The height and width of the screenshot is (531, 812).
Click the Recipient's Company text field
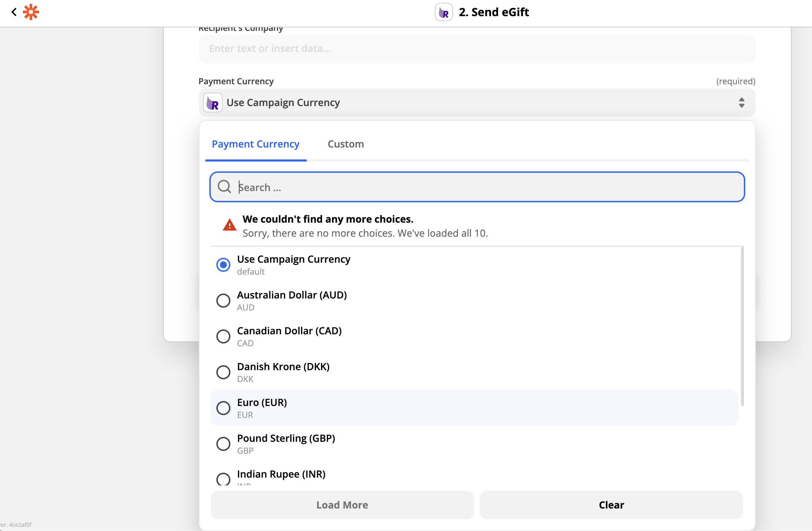477,49
